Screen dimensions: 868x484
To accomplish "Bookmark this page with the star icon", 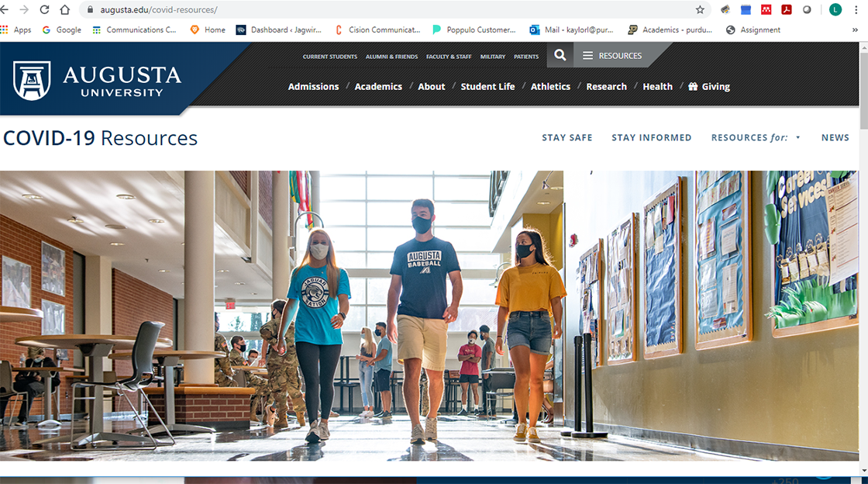I will point(700,10).
